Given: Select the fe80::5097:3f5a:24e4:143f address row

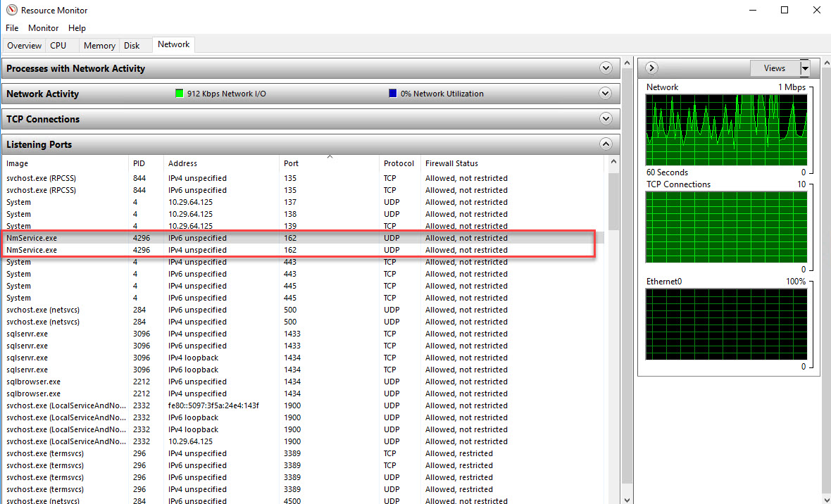Looking at the screenshot, I should click(303, 405).
